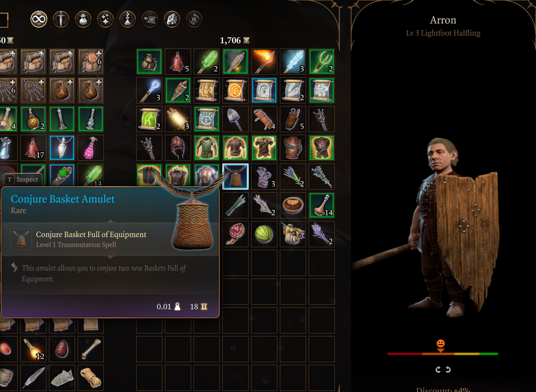Pick the shovel item in the trader inventory
The width and height of the screenshot is (536, 392).
235,119
